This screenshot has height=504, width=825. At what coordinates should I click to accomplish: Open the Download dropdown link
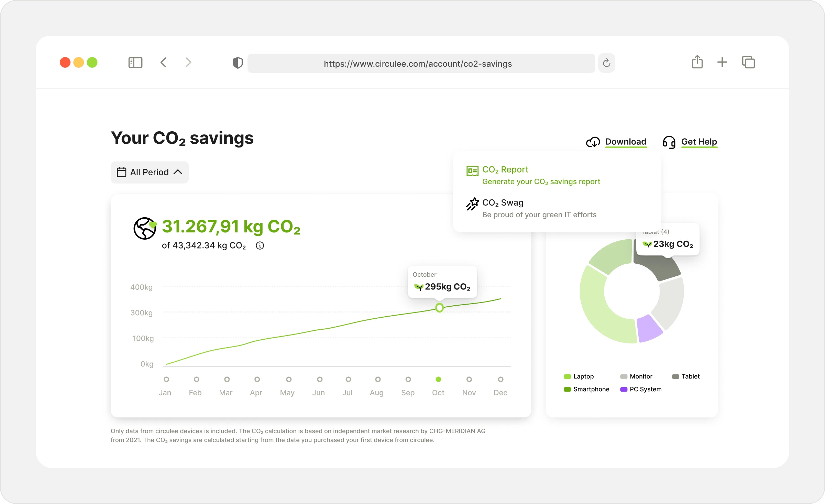(625, 142)
